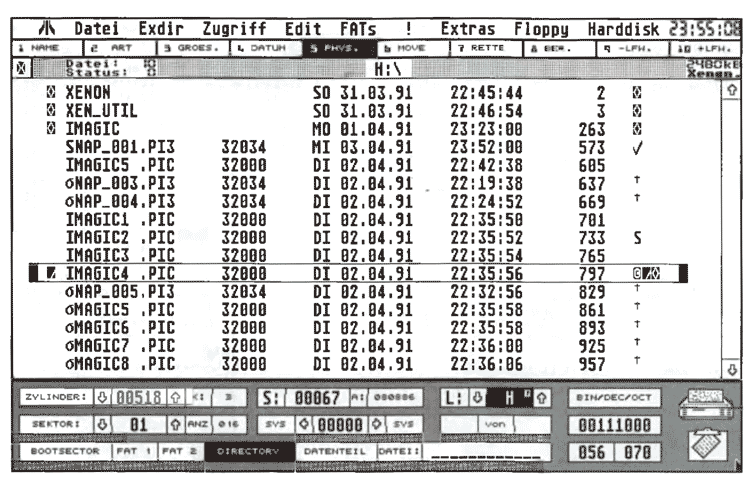The width and height of the screenshot is (750, 480).
Task: Click the S marker on IMAGIC2.PIC row
Action: pos(637,238)
